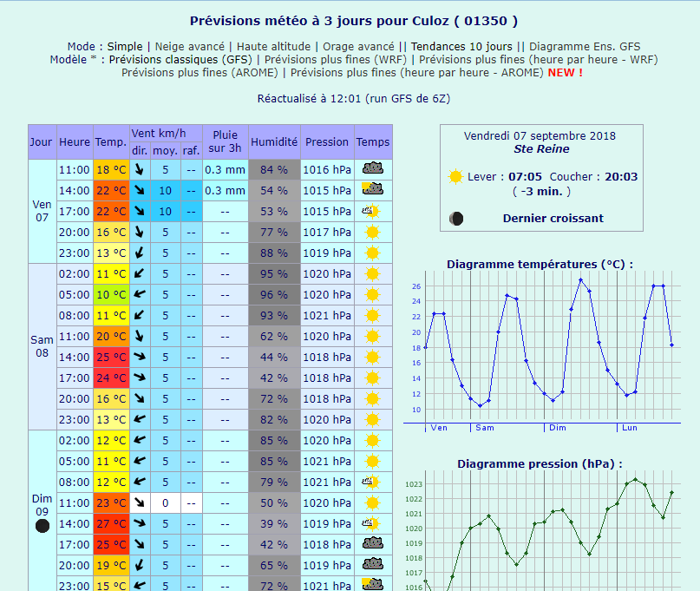This screenshot has width=700, height=591.
Task: Click the sun icon beside Lever time
Action: click(455, 176)
